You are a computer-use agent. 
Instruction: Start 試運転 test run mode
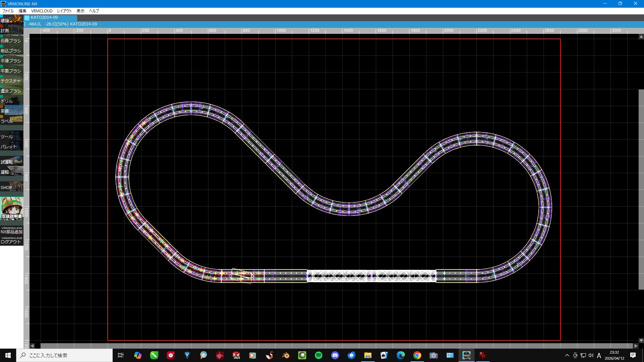tap(12, 161)
